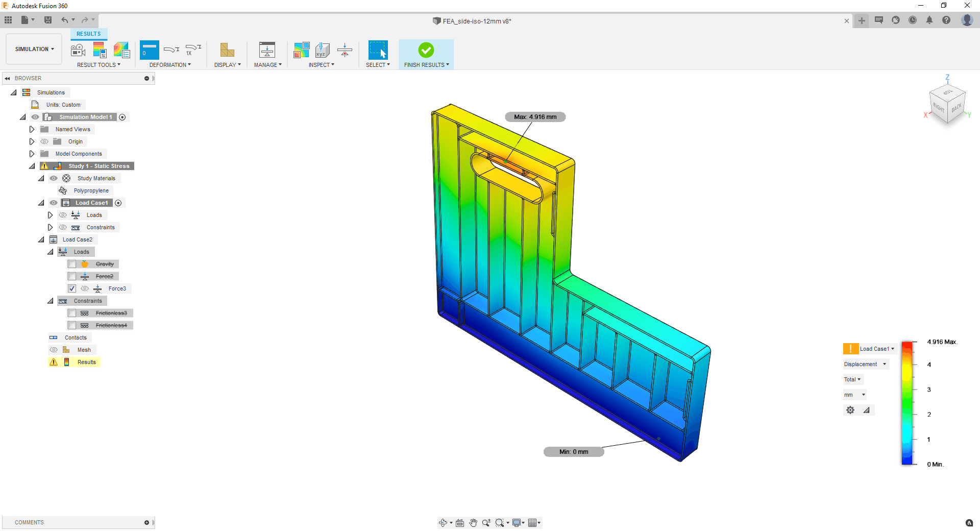Toggle the Gravity load checkbox
This screenshot has width=980, height=531.
(x=72, y=264)
